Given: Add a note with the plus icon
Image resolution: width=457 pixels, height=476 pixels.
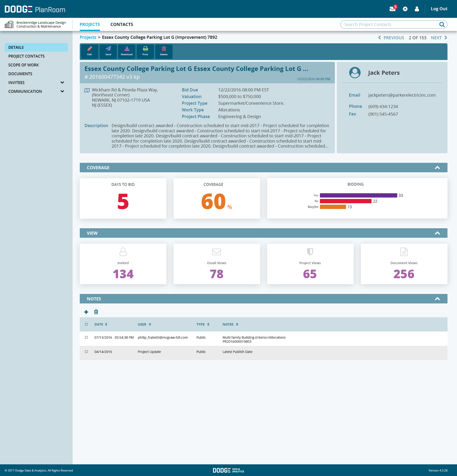Looking at the screenshot, I should [x=86, y=312].
